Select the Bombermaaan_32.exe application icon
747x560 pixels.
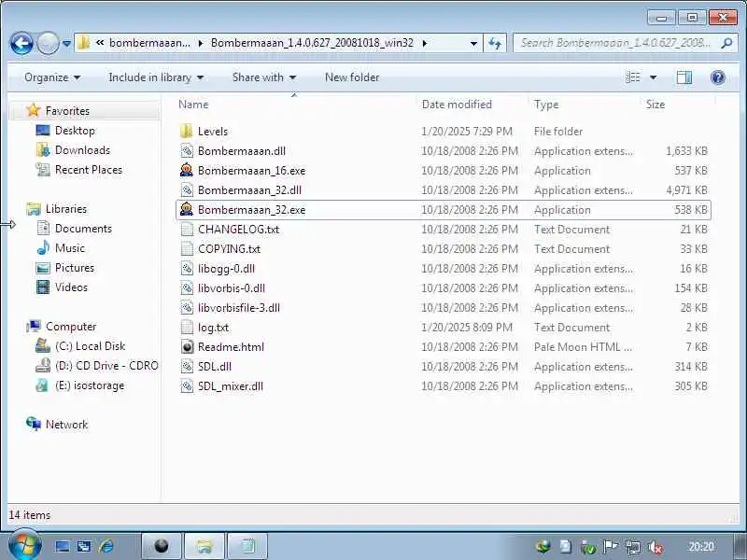[187, 209]
